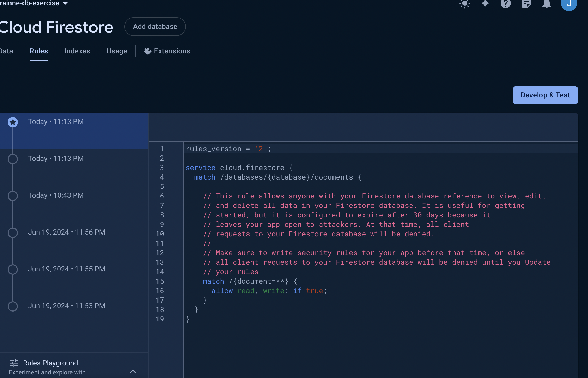Select the Jun 19, 2024 11:56 PM version
Viewport: 588px width, 378px height.
[x=74, y=241]
